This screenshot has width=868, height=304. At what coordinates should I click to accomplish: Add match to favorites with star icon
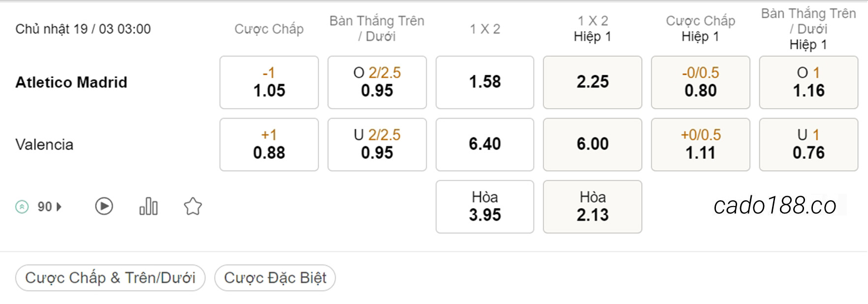193,206
